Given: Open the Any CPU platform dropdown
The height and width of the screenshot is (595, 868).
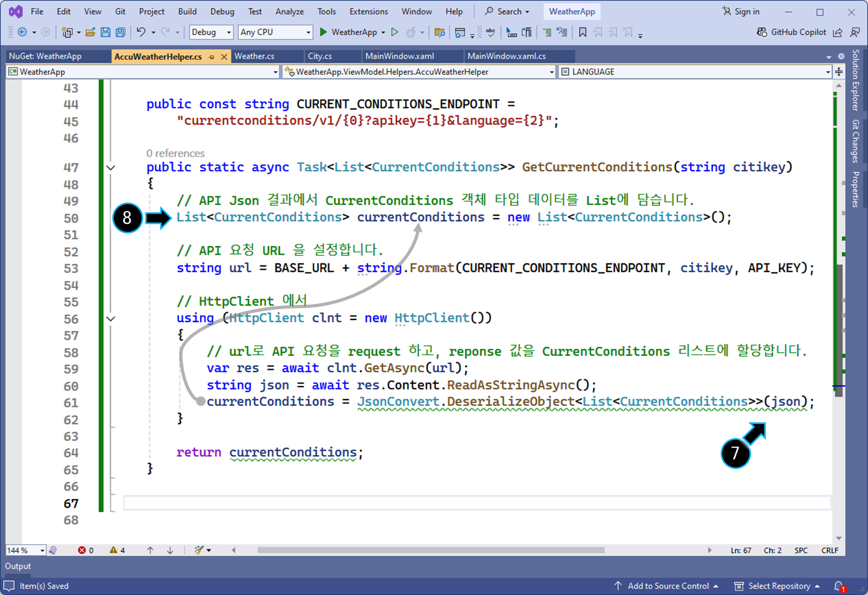Looking at the screenshot, I should pos(275,32).
